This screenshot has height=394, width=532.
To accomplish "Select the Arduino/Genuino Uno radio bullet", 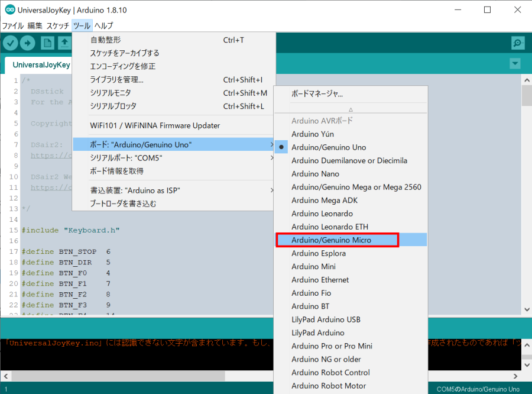I will coord(281,147).
